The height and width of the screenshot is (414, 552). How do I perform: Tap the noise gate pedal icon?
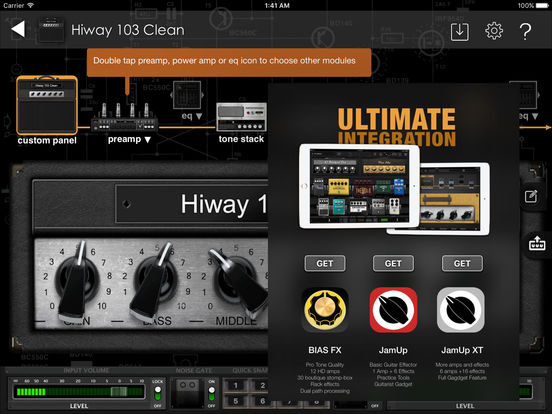(188, 393)
